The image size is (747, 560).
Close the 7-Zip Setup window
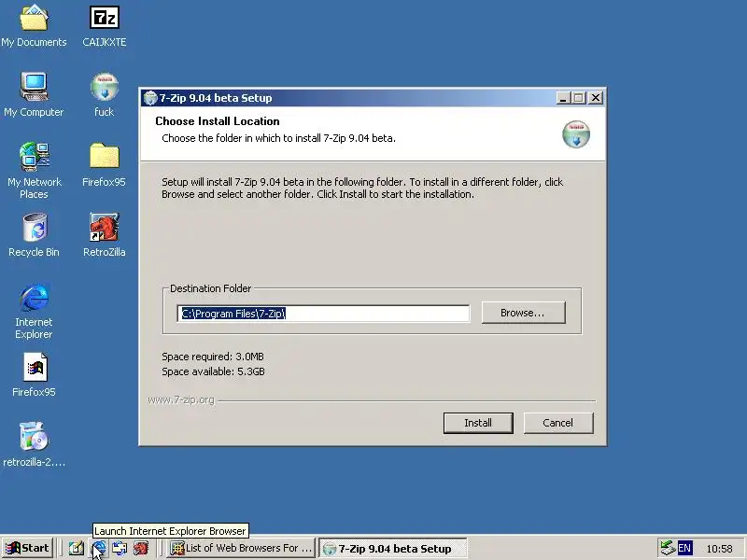(596, 98)
